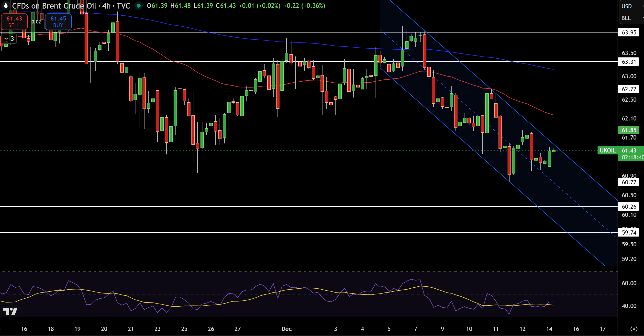Click the 63.95 horizontal line price label

coord(629,33)
